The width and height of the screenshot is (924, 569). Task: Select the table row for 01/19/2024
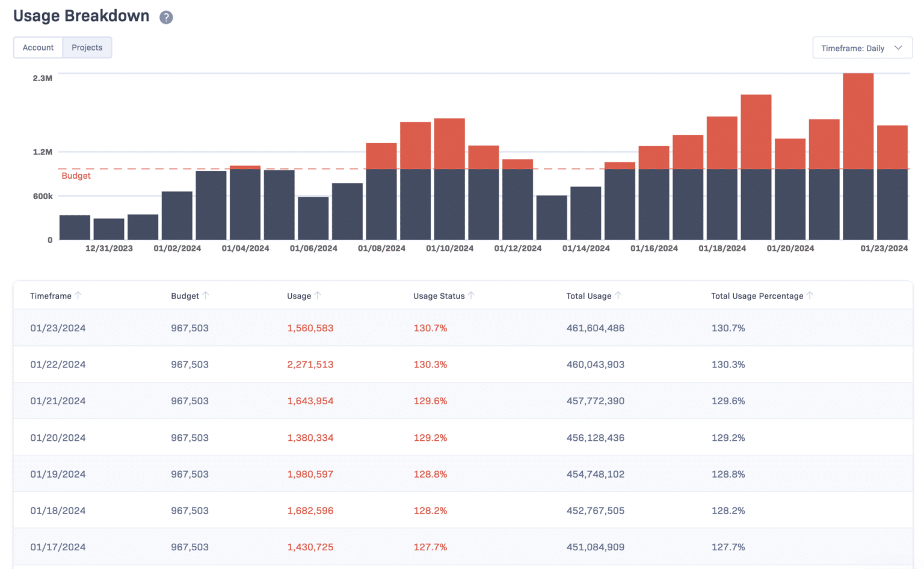point(421,474)
